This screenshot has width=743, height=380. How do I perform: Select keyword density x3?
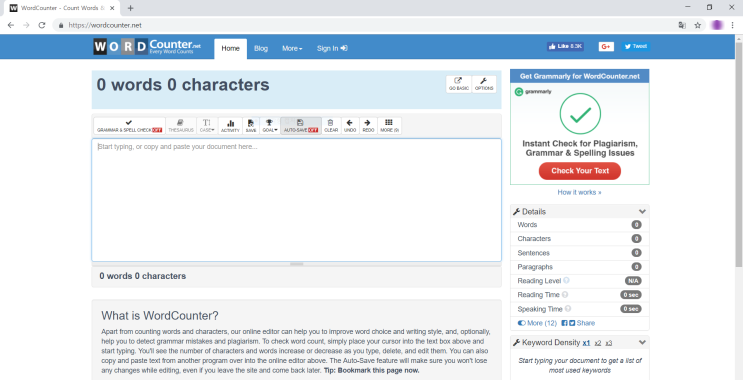click(609, 343)
